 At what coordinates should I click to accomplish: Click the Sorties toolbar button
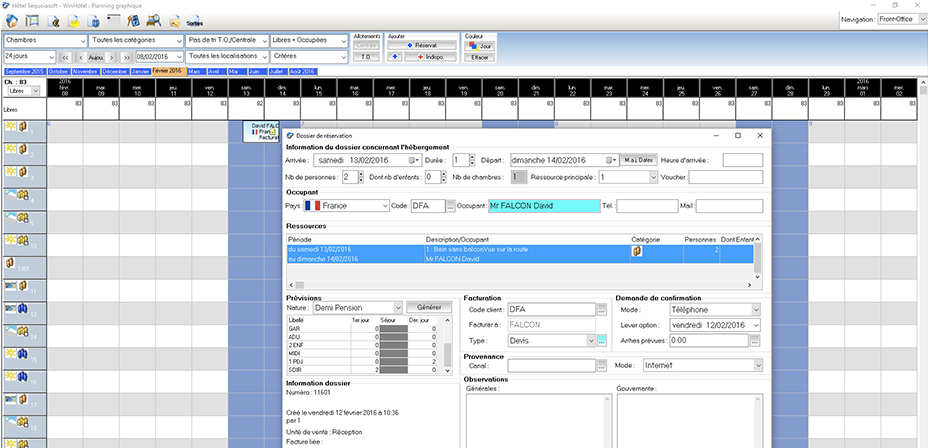194,20
